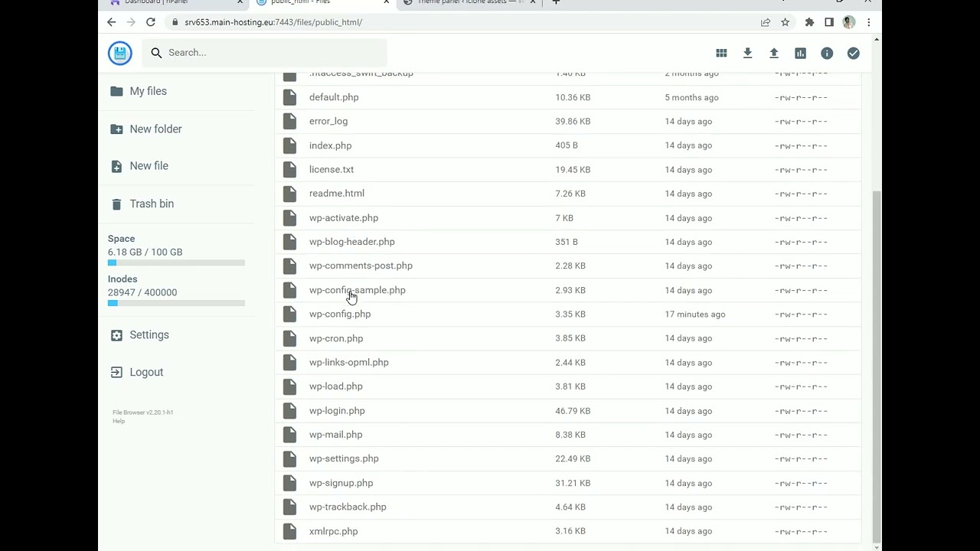Open the browser profile avatar

click(x=848, y=22)
